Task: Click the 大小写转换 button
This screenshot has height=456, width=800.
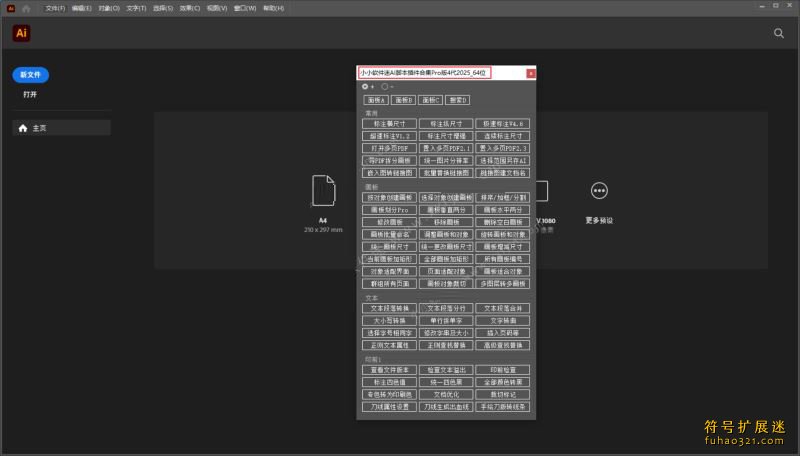Action: [x=388, y=321]
